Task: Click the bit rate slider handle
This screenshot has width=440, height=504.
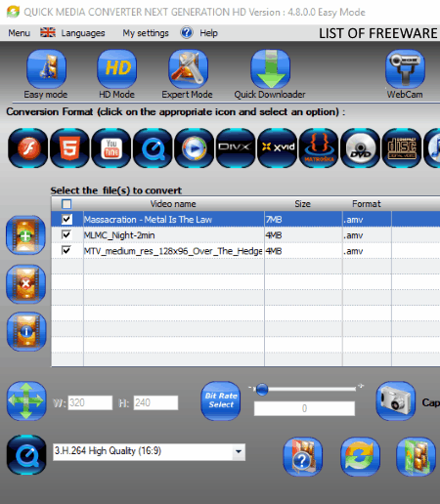Action: point(262,390)
